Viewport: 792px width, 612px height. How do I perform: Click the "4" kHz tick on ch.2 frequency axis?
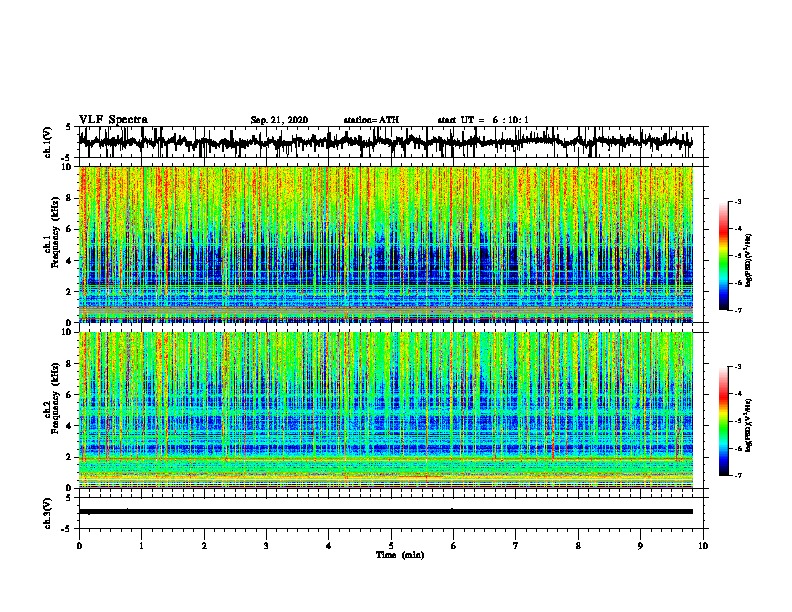click(69, 426)
